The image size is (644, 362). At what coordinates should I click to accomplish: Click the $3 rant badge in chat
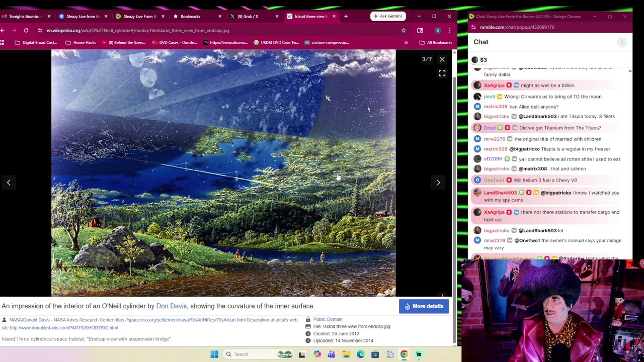tap(479, 60)
